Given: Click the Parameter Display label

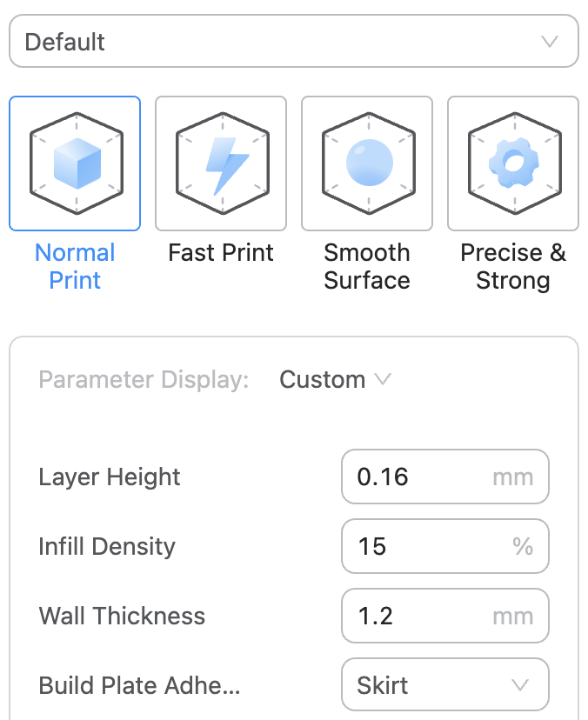Looking at the screenshot, I should [x=144, y=380].
